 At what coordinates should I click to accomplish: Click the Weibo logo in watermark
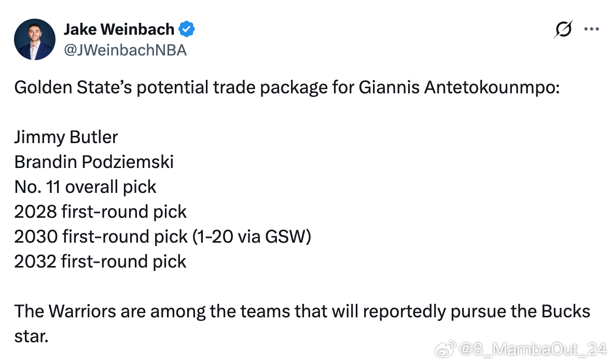click(x=446, y=349)
